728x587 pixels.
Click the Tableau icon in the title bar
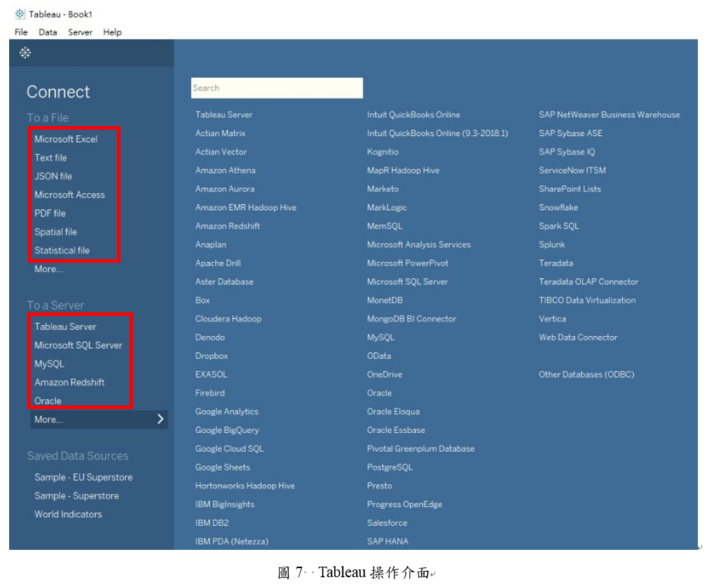click(x=20, y=14)
